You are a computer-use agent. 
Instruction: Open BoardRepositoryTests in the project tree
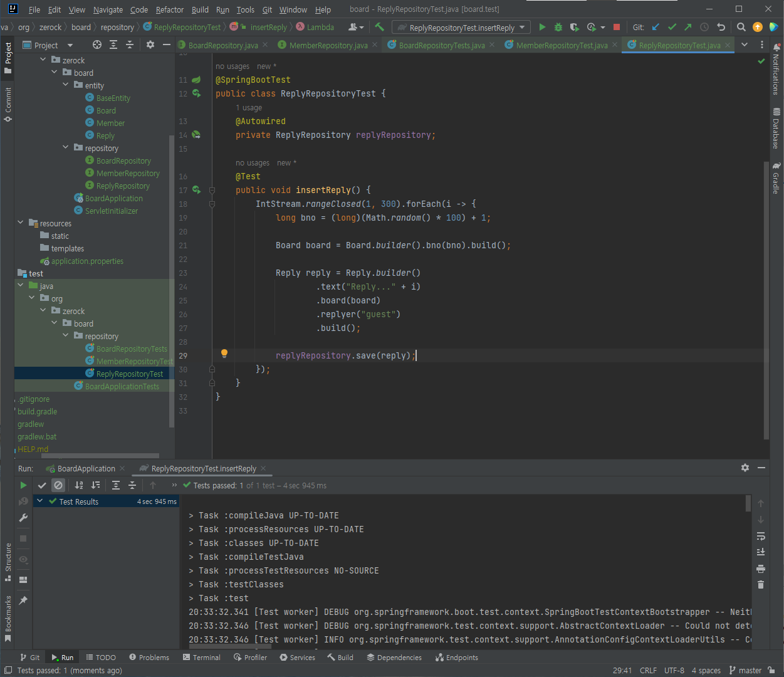[x=132, y=349]
